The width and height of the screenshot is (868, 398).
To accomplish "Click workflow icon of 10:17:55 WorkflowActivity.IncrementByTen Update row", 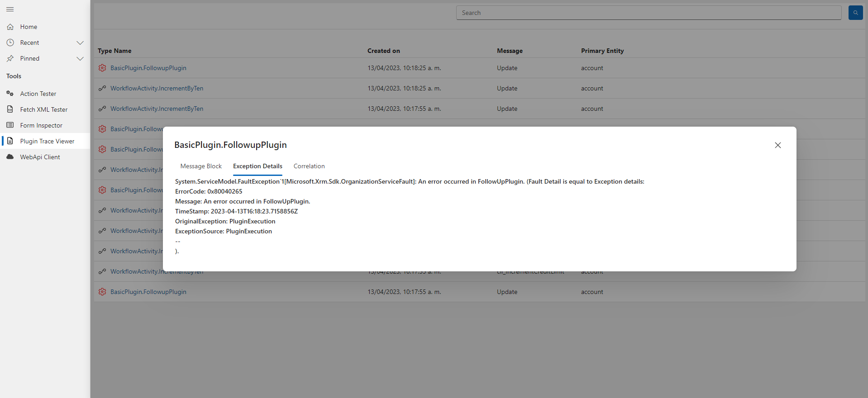I will 102,109.
